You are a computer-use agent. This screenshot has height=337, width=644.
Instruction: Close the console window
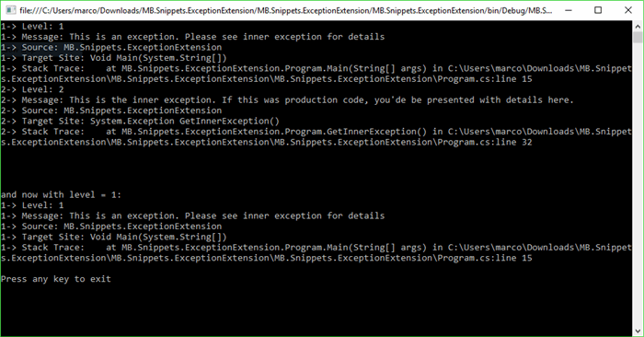click(x=628, y=10)
